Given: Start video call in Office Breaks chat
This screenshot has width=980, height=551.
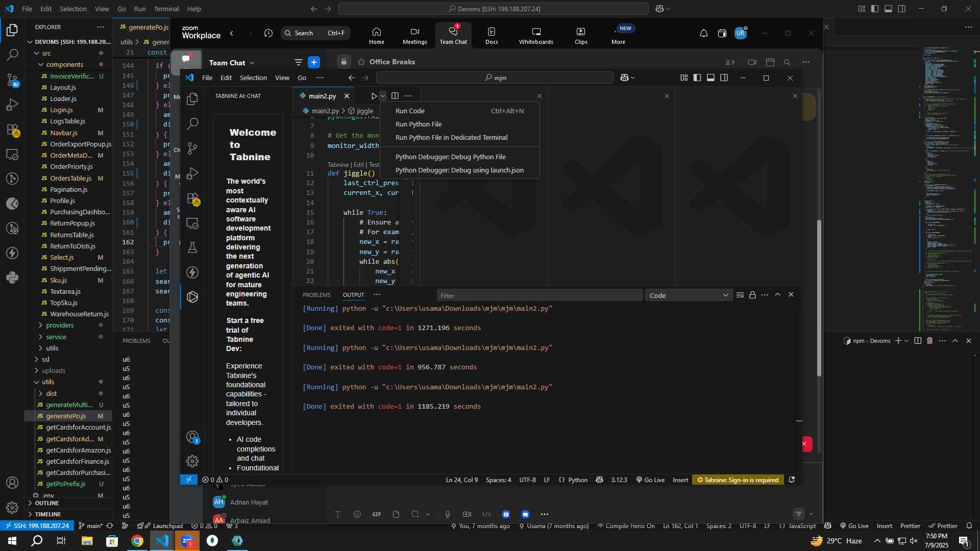Looking at the screenshot, I should pyautogui.click(x=752, y=62).
